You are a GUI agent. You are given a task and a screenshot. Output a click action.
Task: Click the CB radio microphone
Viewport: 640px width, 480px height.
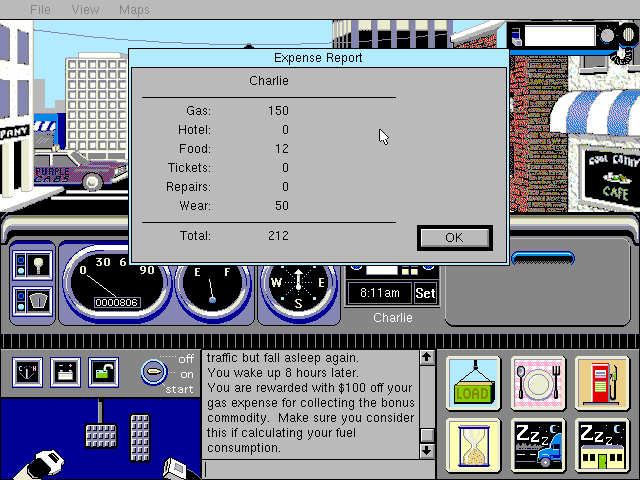pos(628,36)
